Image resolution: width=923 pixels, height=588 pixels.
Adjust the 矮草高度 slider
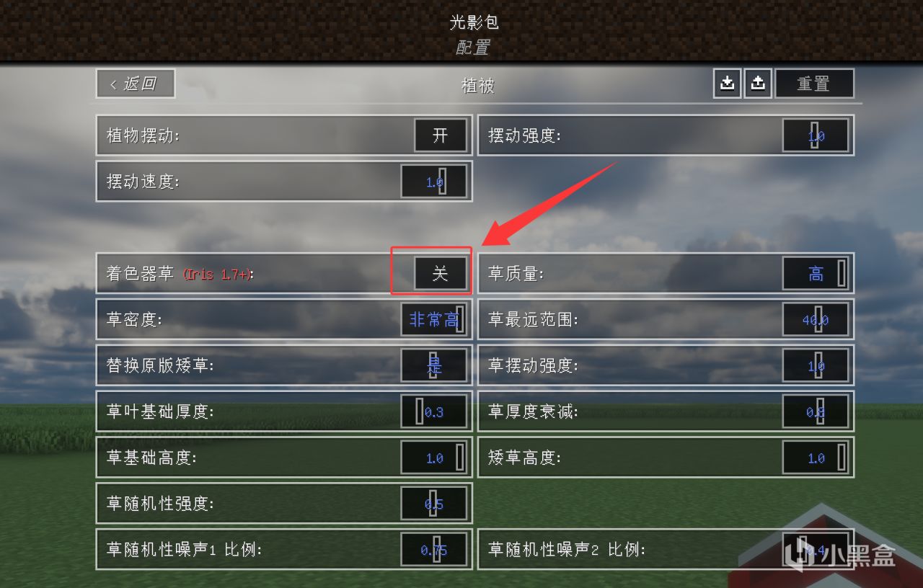coord(816,458)
